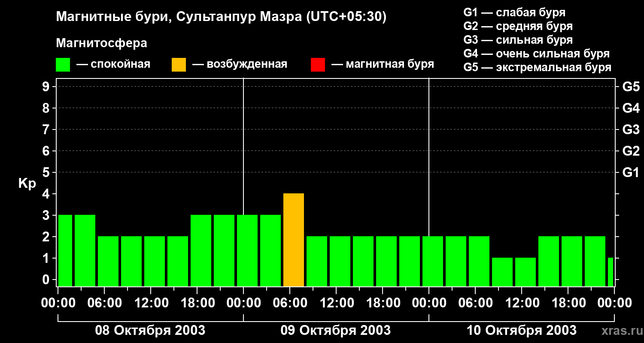
Task: Click the '06:00' time label for 10 October
Action: 475,303
